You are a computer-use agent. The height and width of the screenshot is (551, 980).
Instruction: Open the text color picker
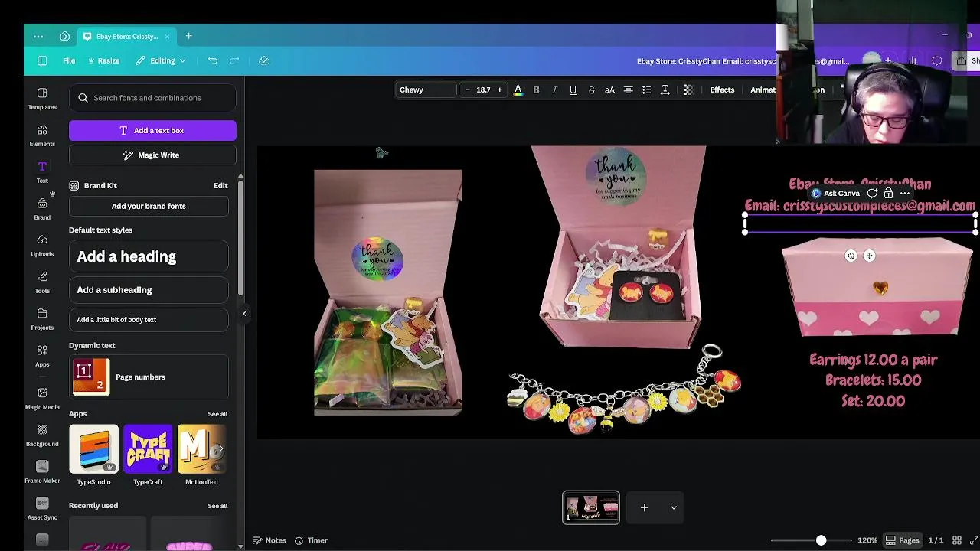pyautogui.click(x=518, y=90)
